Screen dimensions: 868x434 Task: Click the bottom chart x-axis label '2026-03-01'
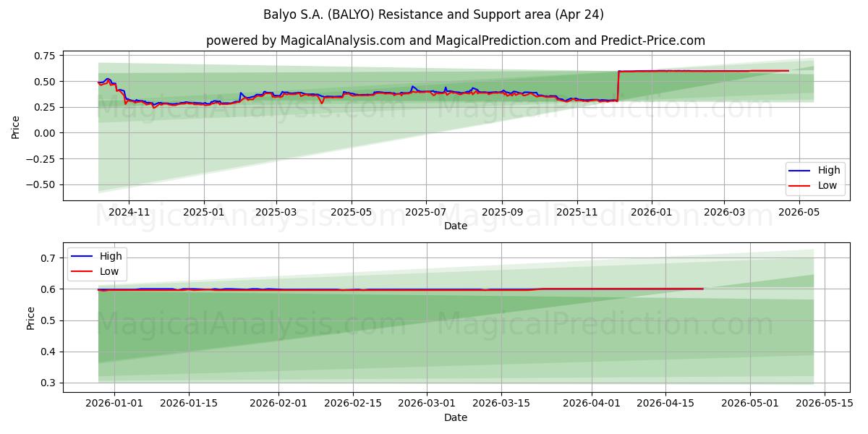[427, 404]
